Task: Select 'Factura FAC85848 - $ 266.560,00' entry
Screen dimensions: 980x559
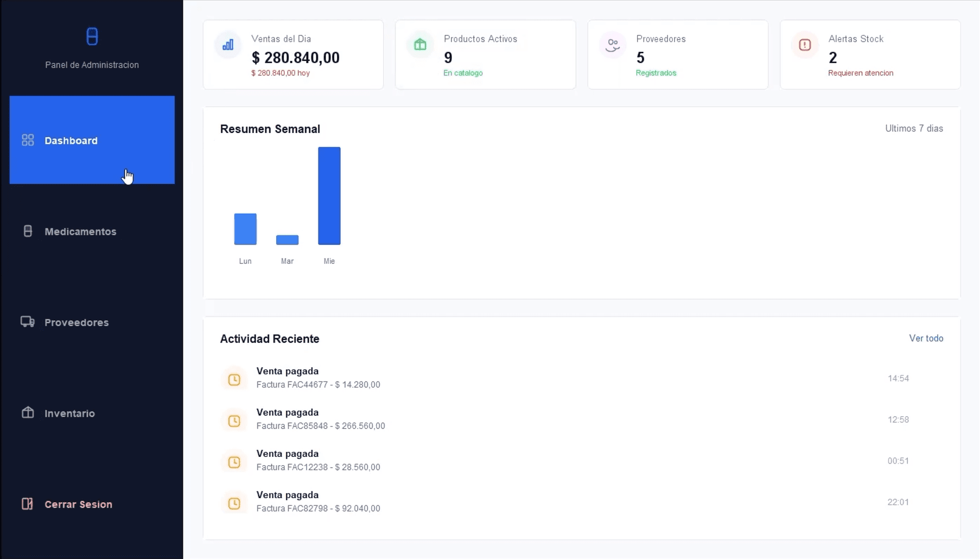Action: (x=321, y=426)
